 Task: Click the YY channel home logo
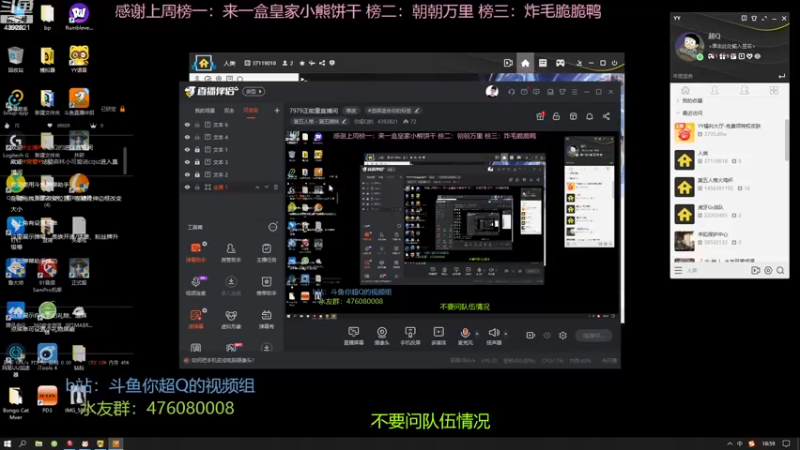[203, 63]
